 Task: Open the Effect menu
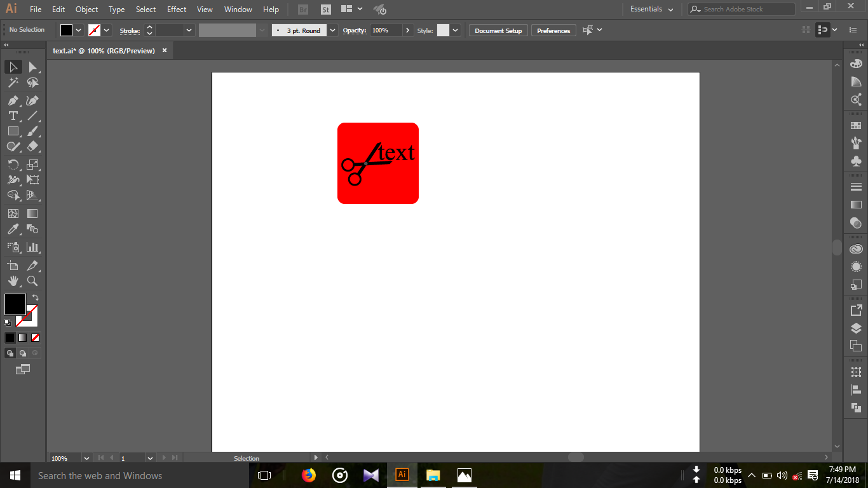(176, 9)
